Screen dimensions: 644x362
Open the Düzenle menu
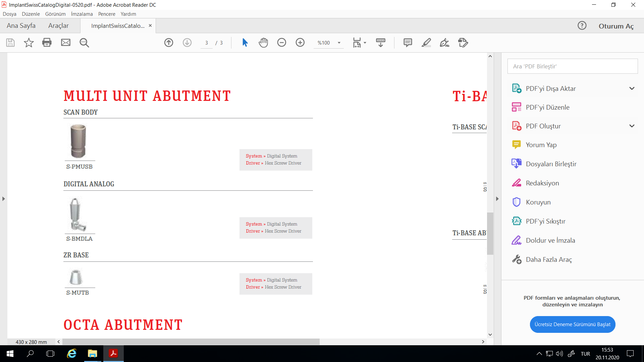(31, 14)
